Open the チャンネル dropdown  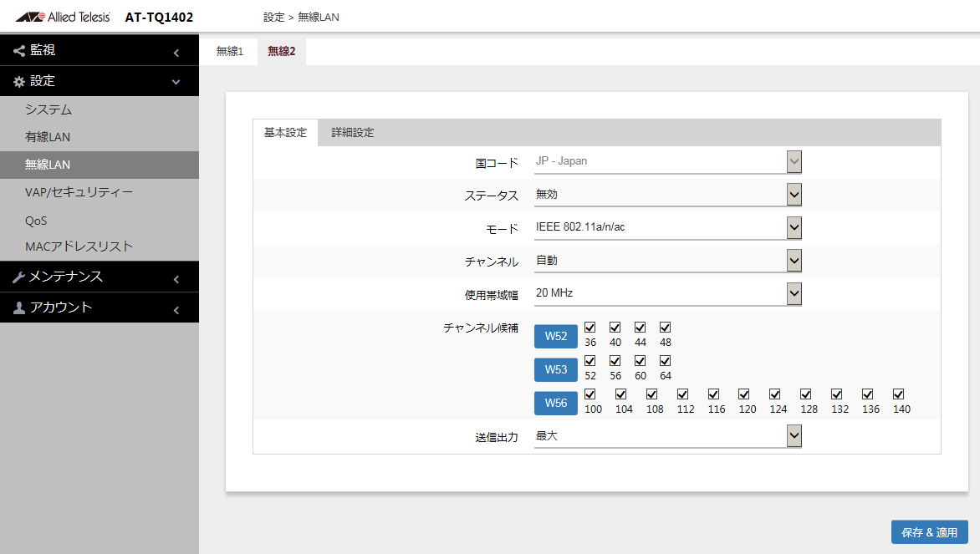click(x=667, y=261)
